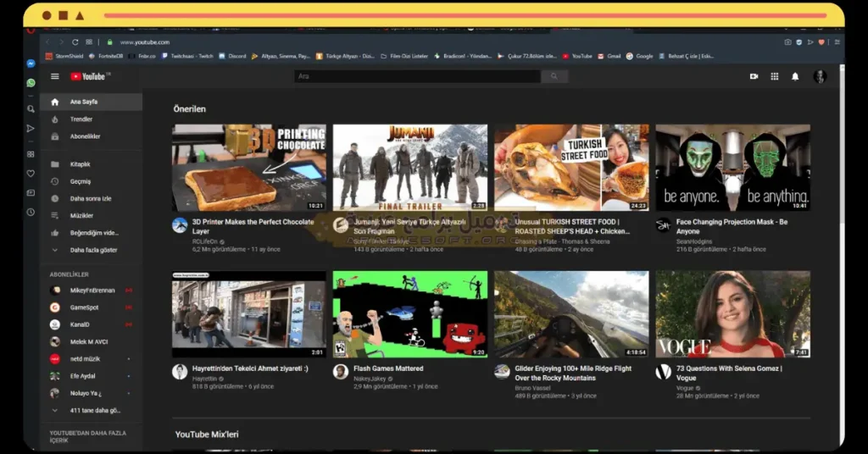Image resolution: width=868 pixels, height=454 pixels.
Task: Expand the '411 tane daha' subscriptions list
Action: click(94, 410)
